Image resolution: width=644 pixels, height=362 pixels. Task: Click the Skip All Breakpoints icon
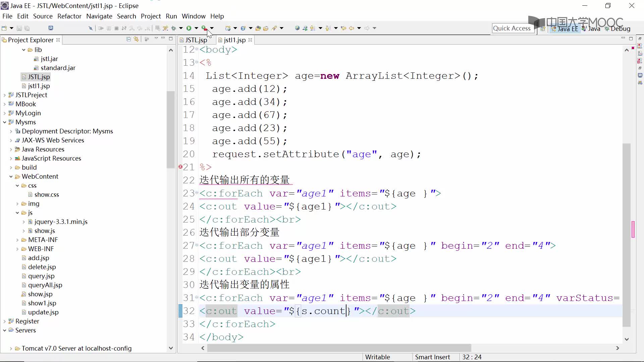click(91, 28)
